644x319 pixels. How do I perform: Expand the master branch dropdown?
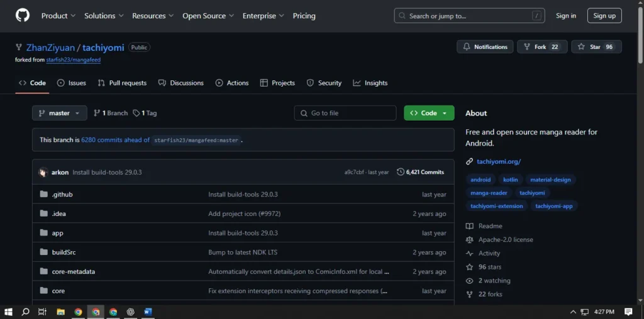click(59, 113)
